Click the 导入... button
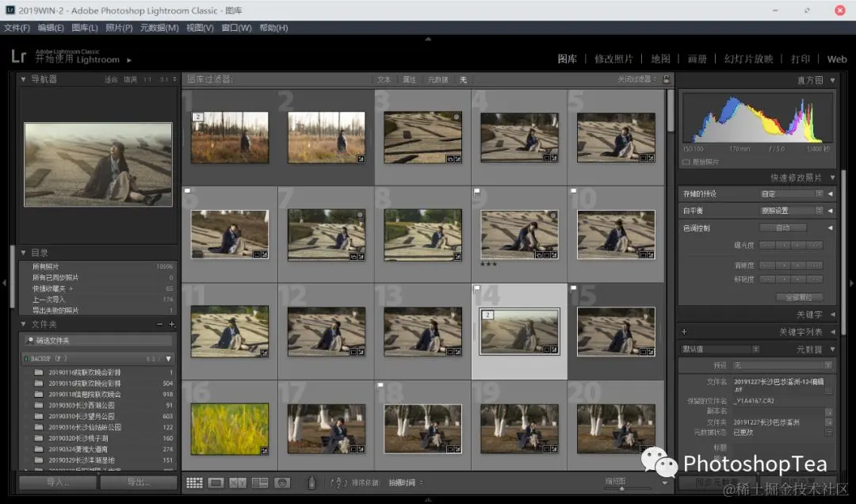856x504 pixels. click(57, 482)
